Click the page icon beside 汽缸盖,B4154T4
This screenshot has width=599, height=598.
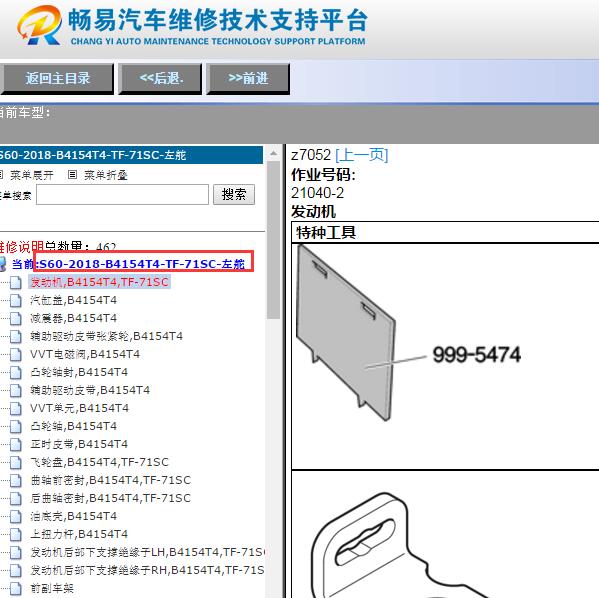coord(16,300)
